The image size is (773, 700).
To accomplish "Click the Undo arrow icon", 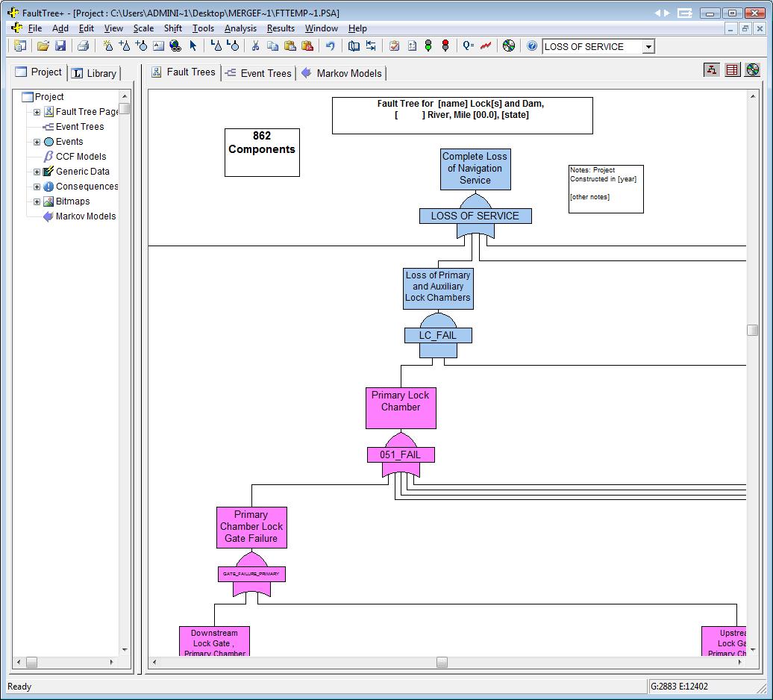I will [330, 46].
